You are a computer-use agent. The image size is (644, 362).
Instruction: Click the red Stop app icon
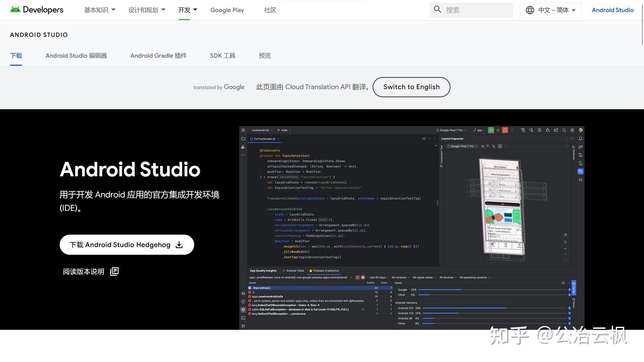point(505,130)
